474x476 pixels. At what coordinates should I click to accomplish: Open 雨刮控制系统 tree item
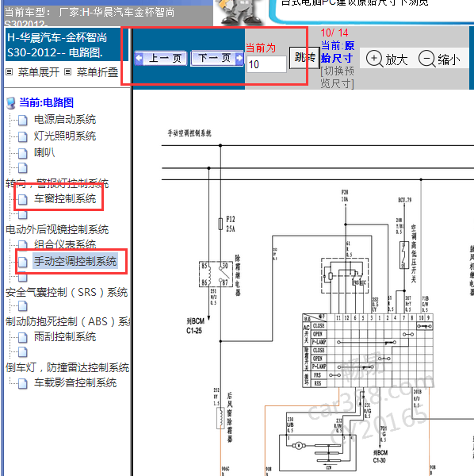coord(65,336)
